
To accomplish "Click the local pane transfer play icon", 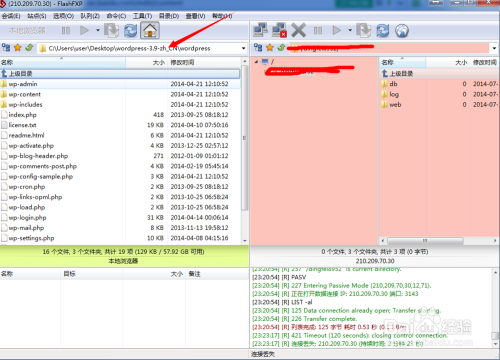I will pos(84,31).
